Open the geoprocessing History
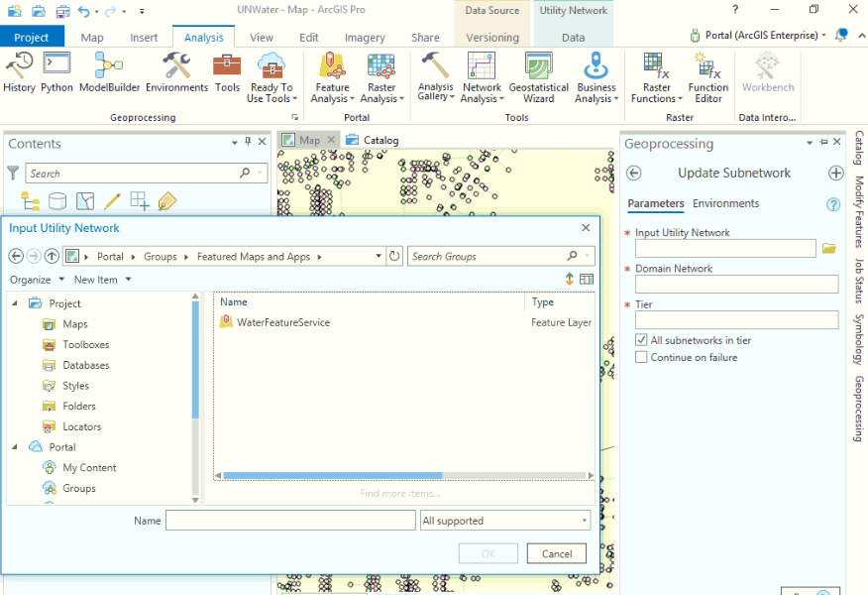This screenshot has width=868, height=595. click(x=19, y=72)
